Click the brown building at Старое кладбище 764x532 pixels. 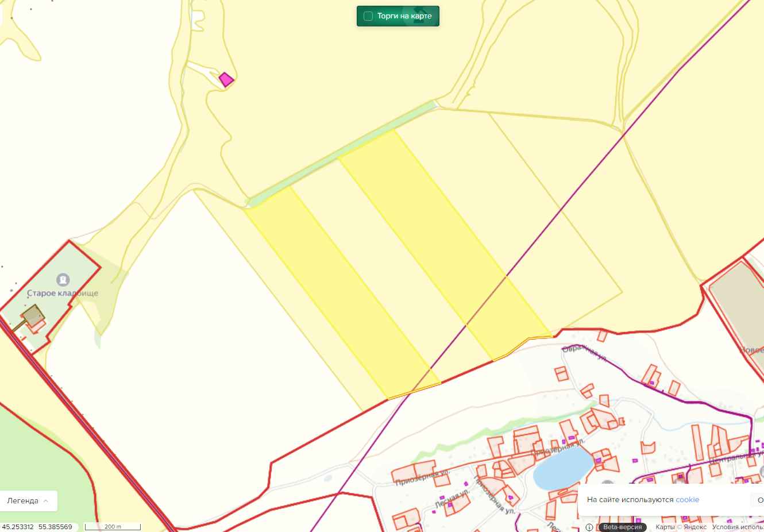coord(33,316)
